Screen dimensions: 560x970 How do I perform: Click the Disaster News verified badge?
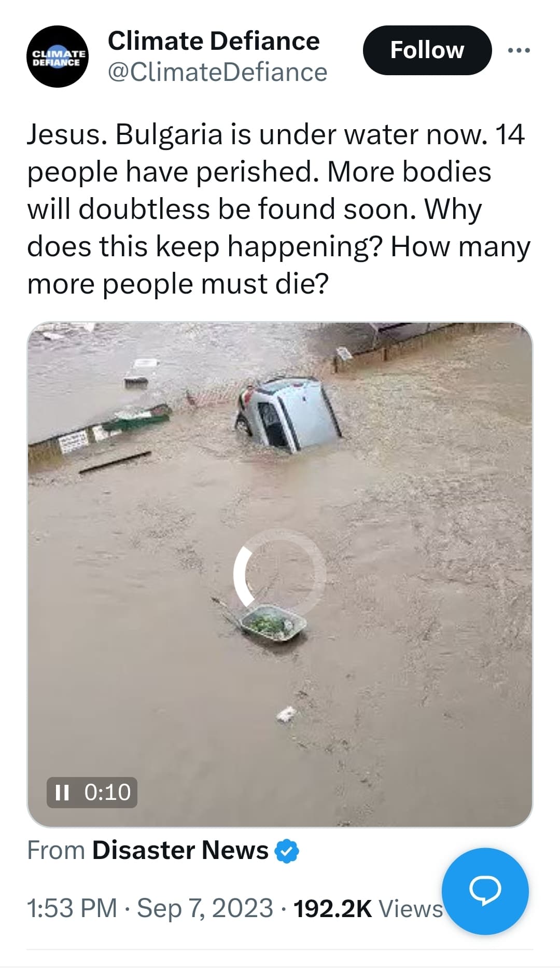tap(287, 851)
